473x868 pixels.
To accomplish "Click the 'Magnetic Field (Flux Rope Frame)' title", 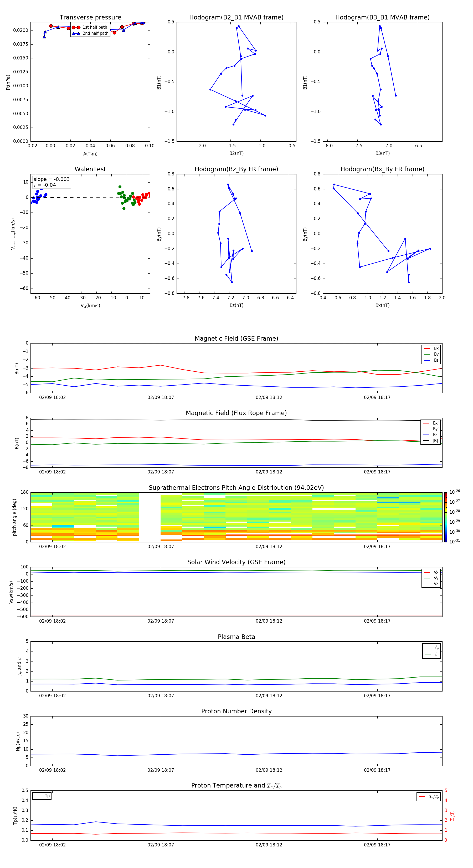I will point(236,413).
